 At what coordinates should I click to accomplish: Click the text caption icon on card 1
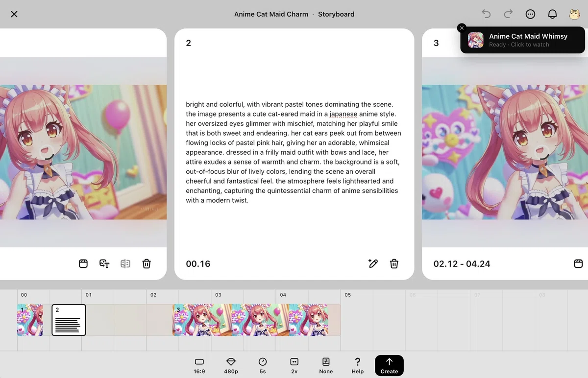coord(104,264)
